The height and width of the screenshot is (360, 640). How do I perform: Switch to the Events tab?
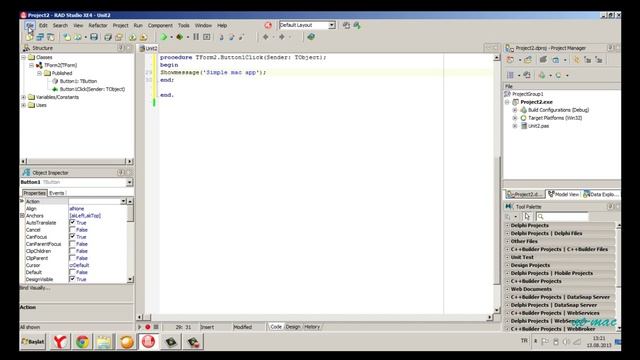click(x=57, y=193)
